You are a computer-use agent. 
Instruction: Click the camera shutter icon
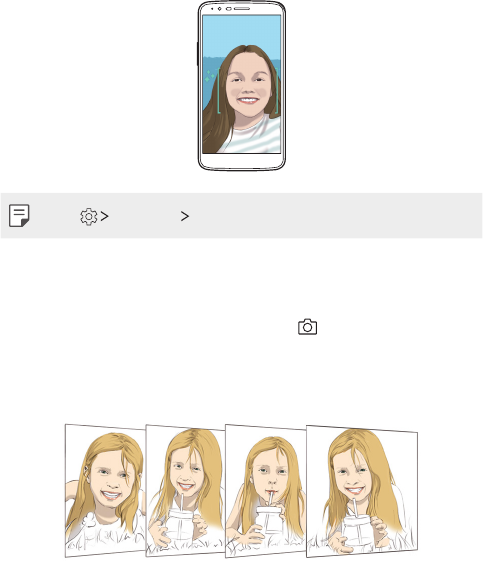click(x=307, y=327)
